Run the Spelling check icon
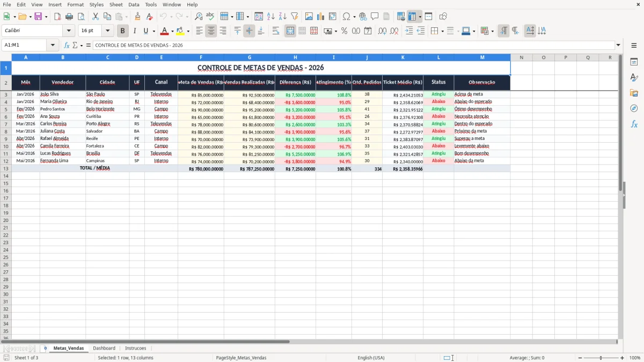This screenshot has width=644, height=362. (x=210, y=17)
